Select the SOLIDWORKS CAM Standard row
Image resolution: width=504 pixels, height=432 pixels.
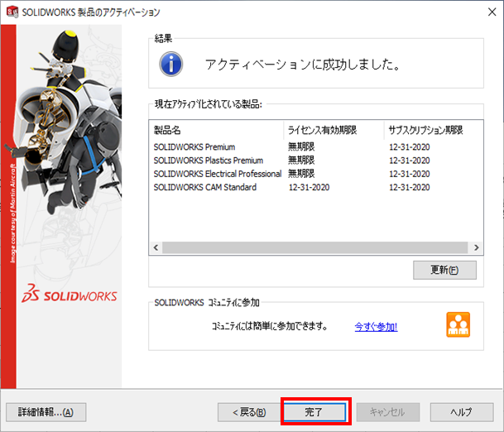click(x=316, y=187)
